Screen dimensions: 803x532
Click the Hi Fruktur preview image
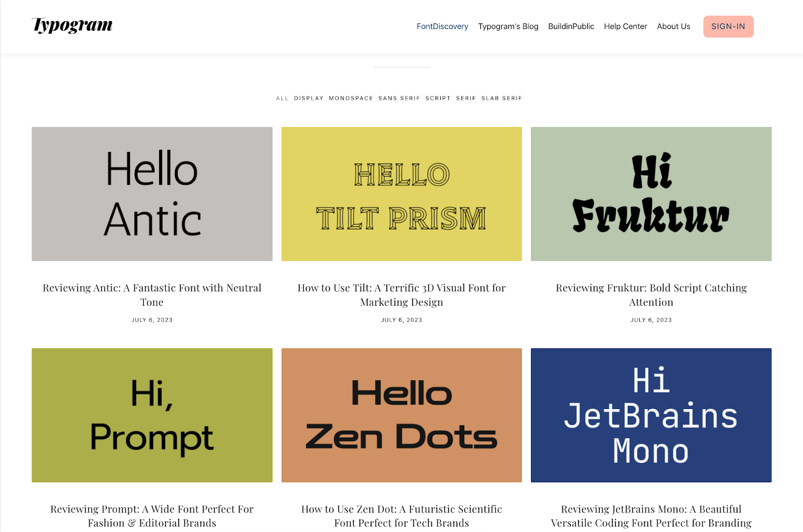pos(650,194)
